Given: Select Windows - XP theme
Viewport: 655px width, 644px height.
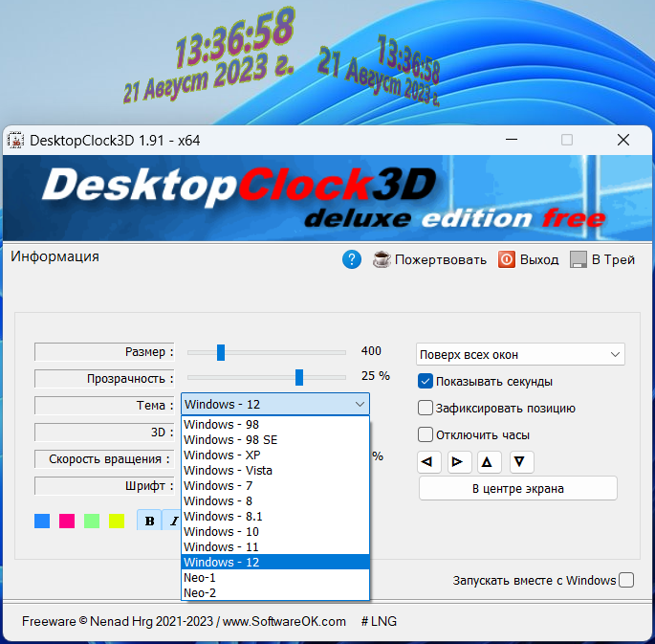Looking at the screenshot, I should point(275,455).
